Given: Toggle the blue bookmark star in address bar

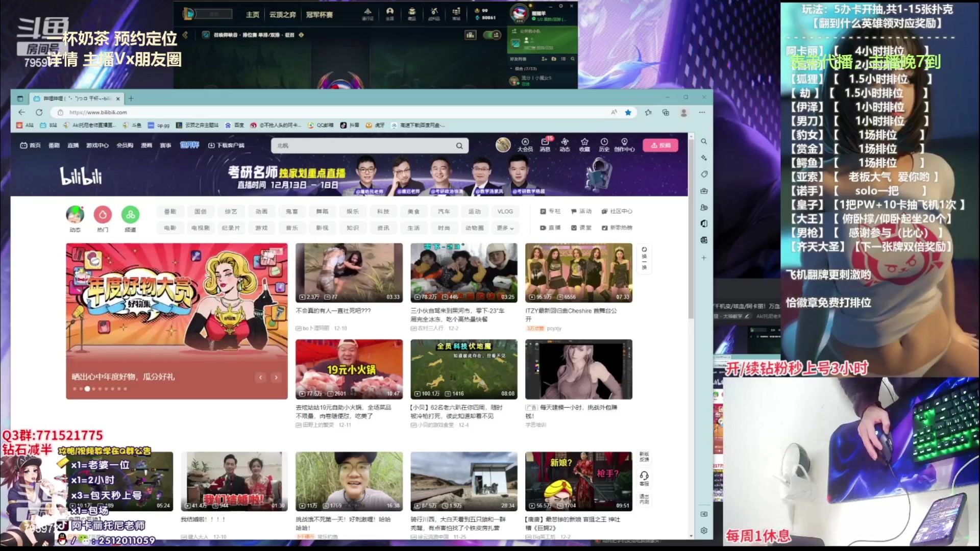Looking at the screenshot, I should pyautogui.click(x=628, y=112).
